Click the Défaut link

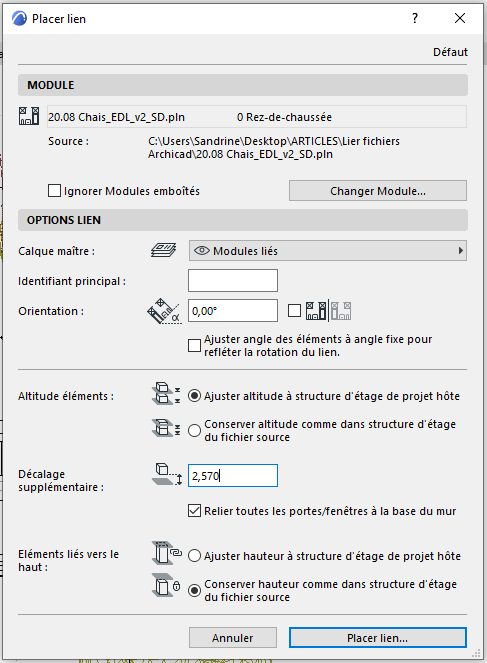450,52
